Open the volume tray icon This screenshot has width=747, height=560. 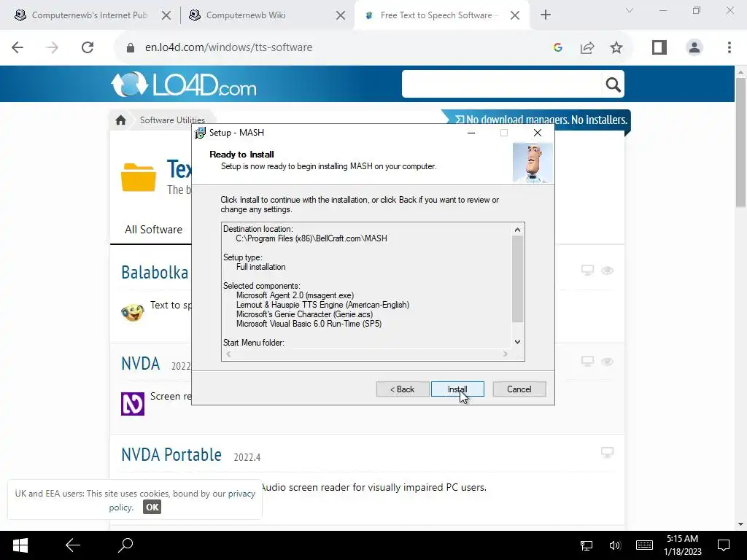(614, 545)
